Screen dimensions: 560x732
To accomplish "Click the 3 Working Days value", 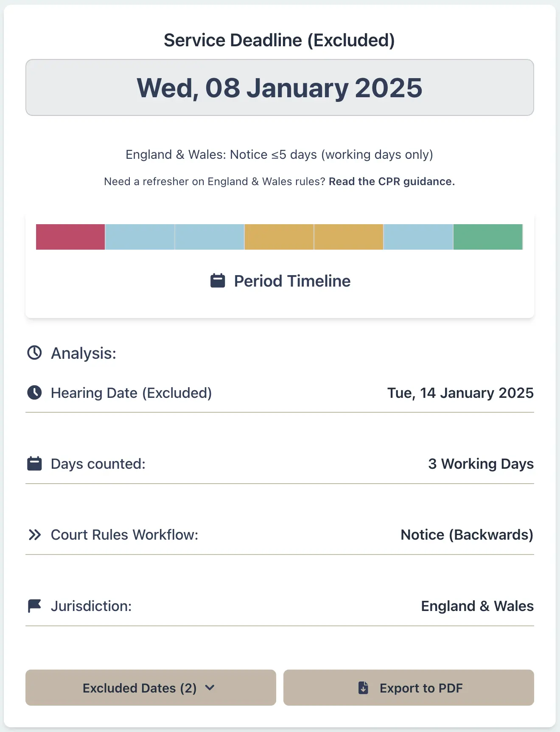I will (x=481, y=463).
